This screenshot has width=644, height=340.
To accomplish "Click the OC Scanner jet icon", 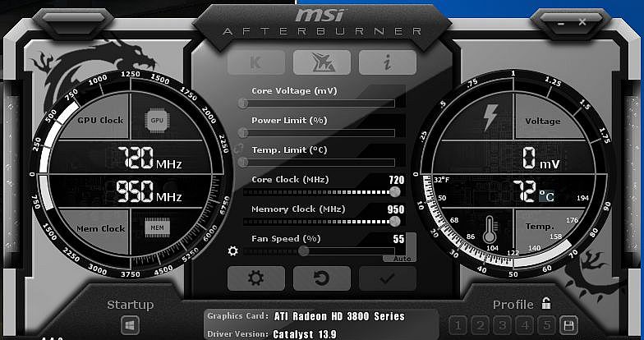I will [322, 62].
